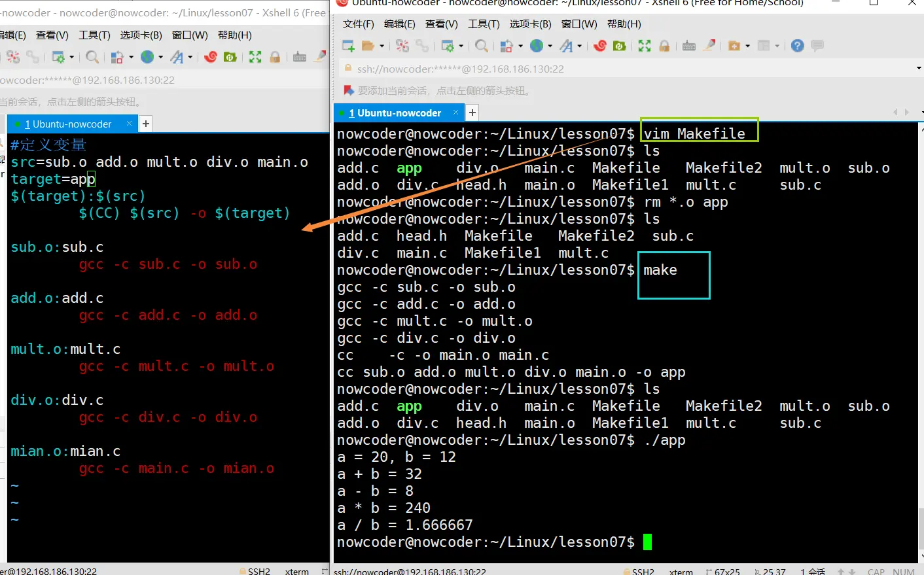The width and height of the screenshot is (924, 575).
Task: Click the Key Mapping keyboard icon in right window
Action: click(x=689, y=46)
